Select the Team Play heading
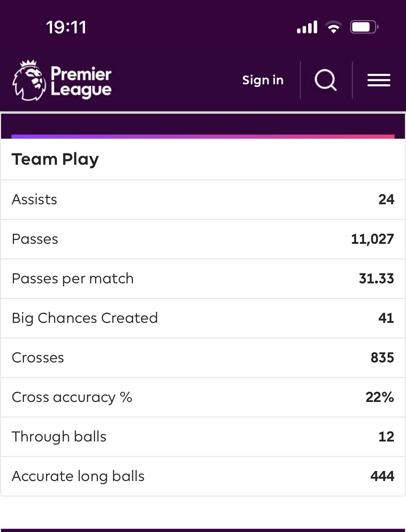 (x=55, y=159)
